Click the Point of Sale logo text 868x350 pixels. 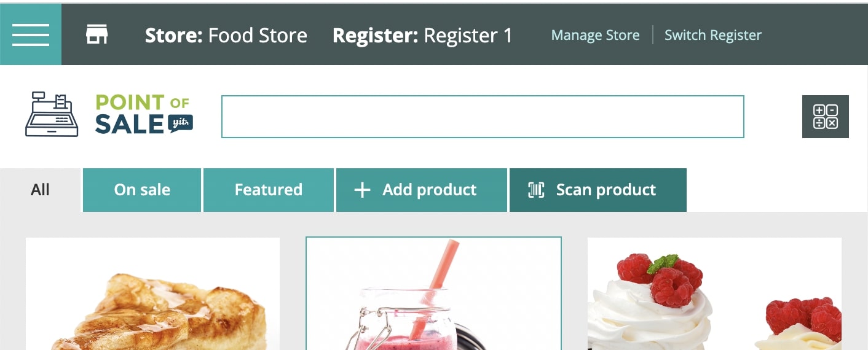143,114
